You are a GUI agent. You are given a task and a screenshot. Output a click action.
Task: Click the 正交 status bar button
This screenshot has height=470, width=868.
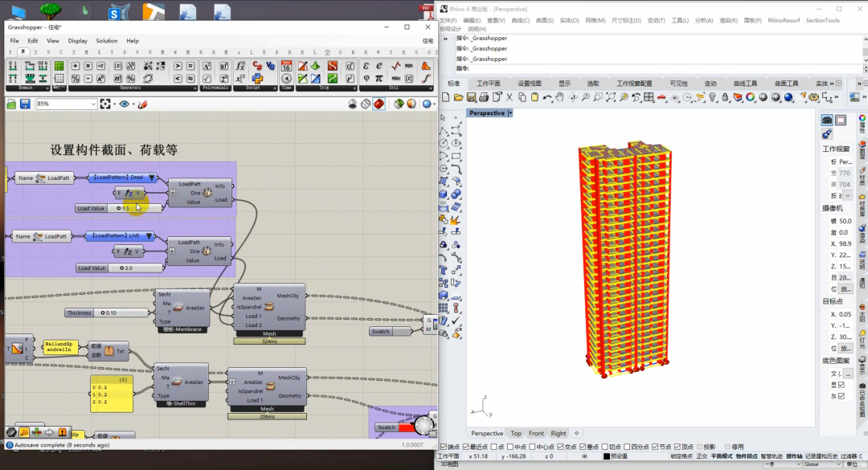point(702,456)
